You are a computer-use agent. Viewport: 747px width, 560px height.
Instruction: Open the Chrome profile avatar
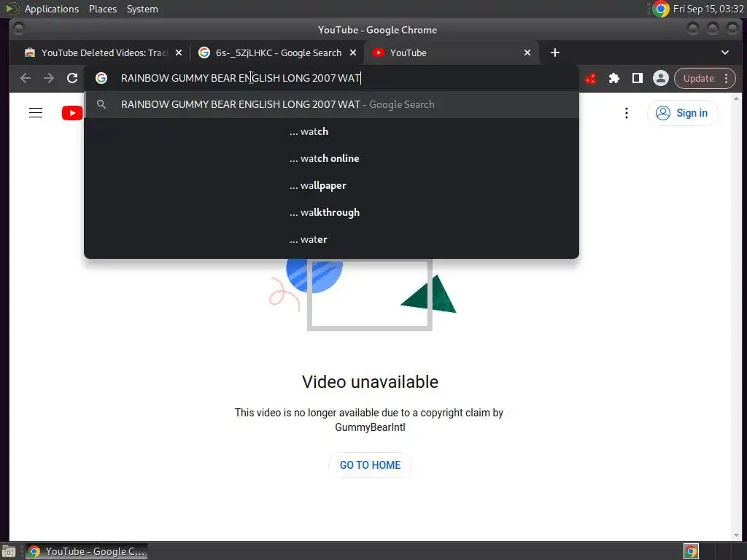[661, 78]
